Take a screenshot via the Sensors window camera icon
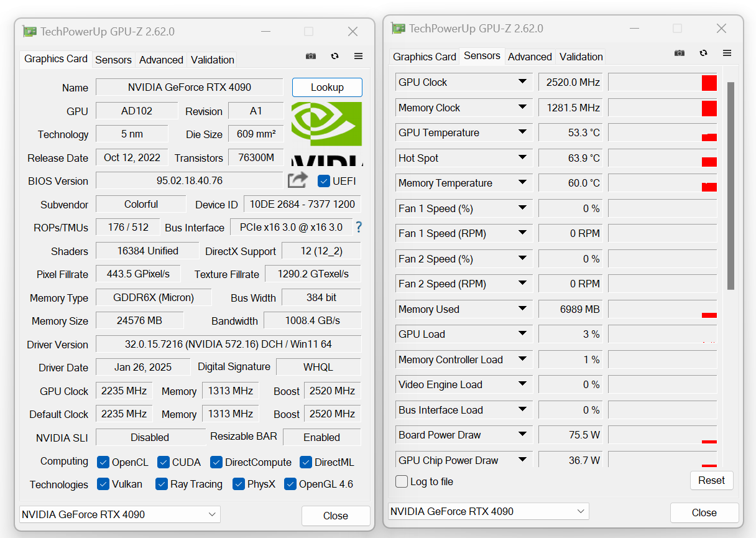The width and height of the screenshot is (756, 538). (x=679, y=53)
